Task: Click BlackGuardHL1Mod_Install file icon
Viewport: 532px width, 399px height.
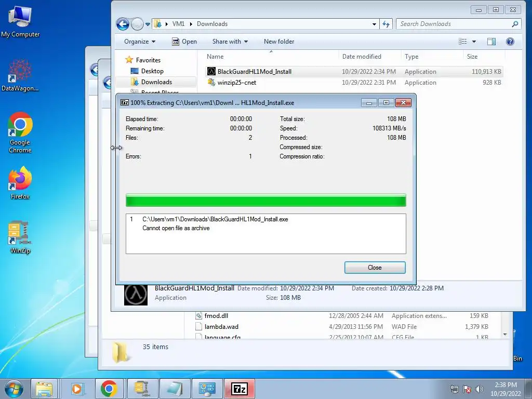Action: tap(211, 71)
